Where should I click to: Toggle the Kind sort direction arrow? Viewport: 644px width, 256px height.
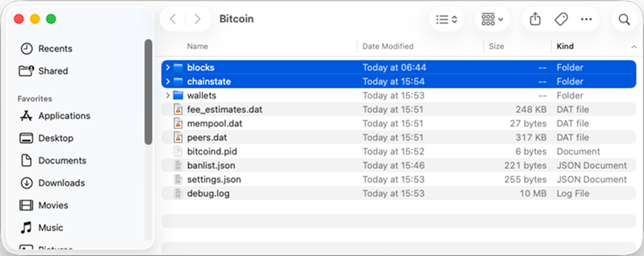tap(634, 48)
